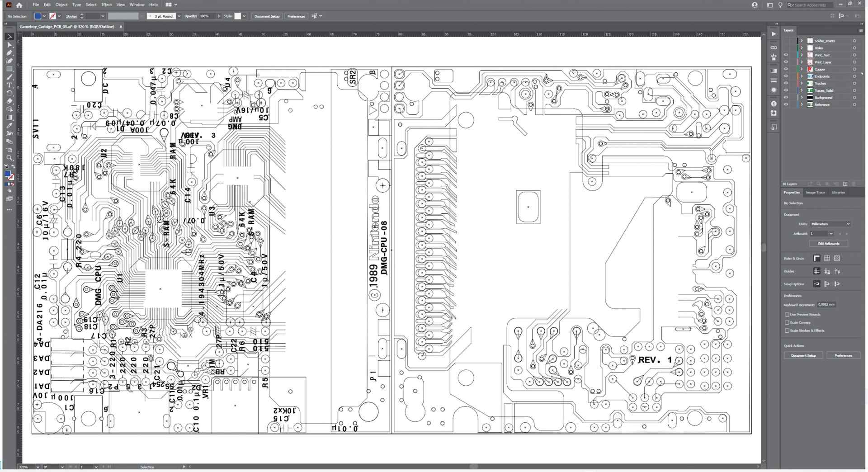Create a new layer in the Layers panel
This screenshot has height=472, width=868.
[x=845, y=184]
